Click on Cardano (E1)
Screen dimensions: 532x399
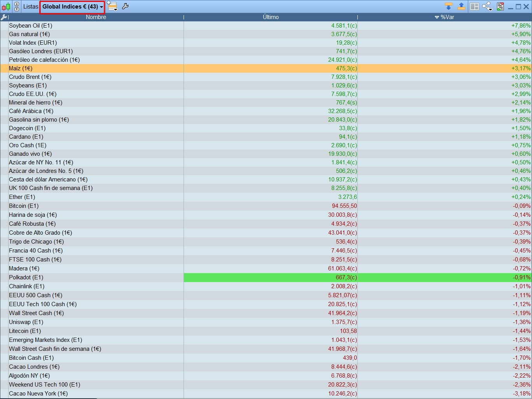tap(26, 137)
